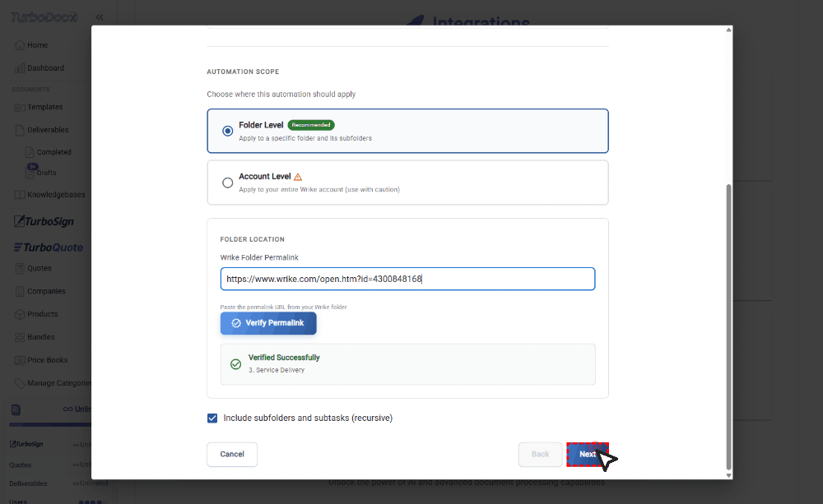Collapse the sidebar with the chevron
The width and height of the screenshot is (823, 504).
click(x=100, y=16)
